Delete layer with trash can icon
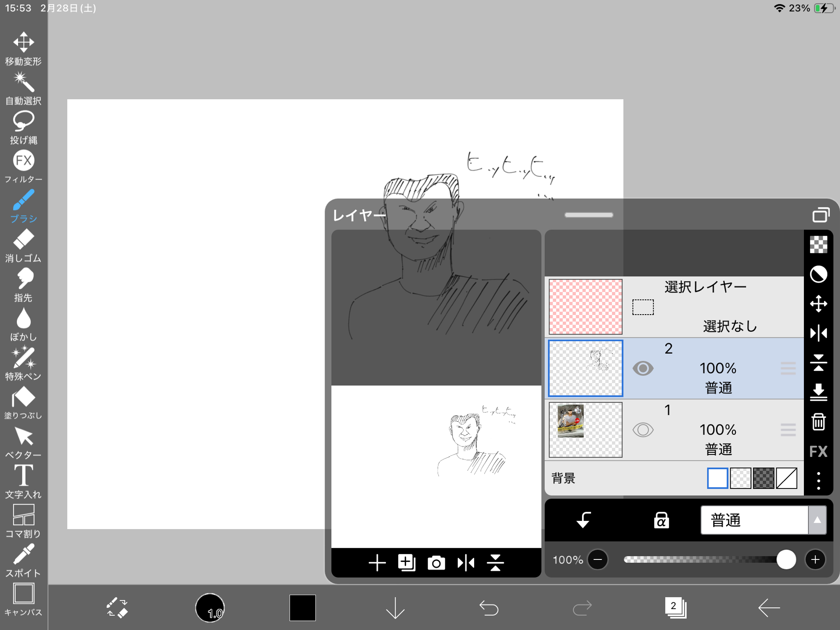Screen dimensions: 840x630 click(x=818, y=422)
